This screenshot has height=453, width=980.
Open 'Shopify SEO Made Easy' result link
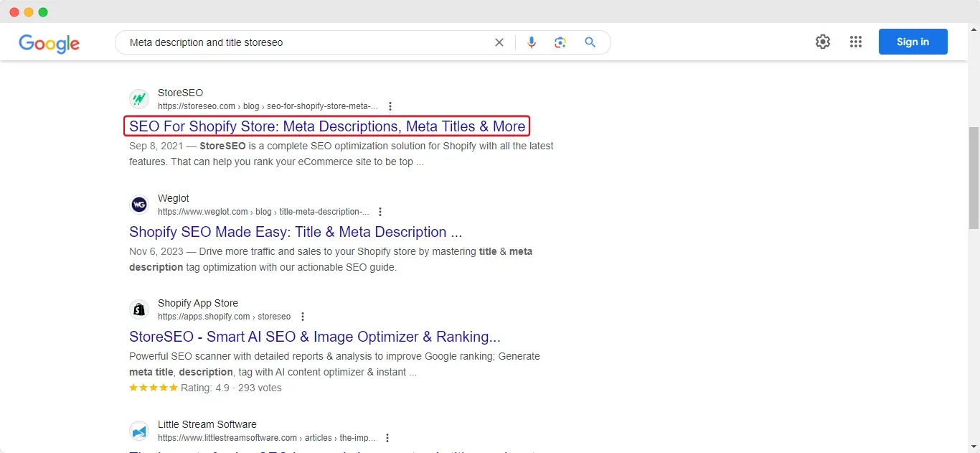pyautogui.click(x=296, y=232)
